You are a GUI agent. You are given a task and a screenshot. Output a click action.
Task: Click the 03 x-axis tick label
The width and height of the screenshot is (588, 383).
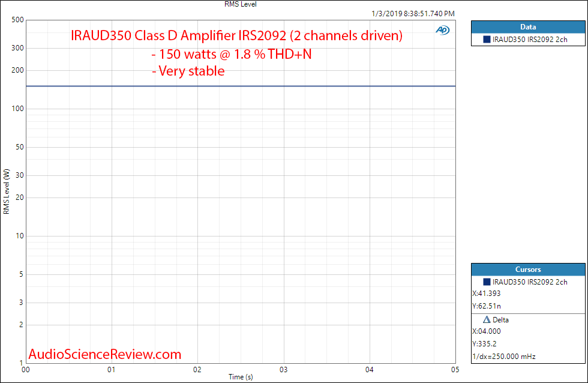[283, 370]
